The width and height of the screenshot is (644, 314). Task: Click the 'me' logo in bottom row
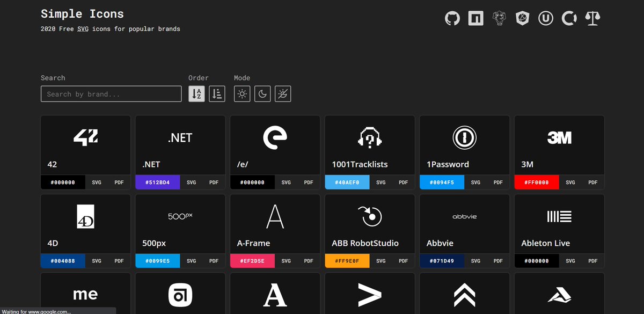tap(85, 294)
